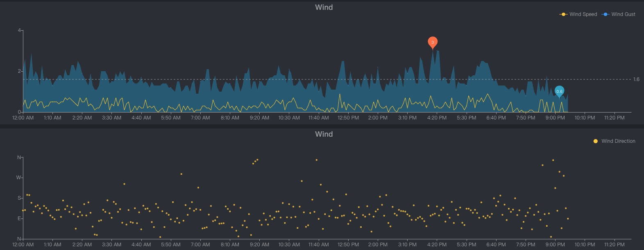Toggle the Wind Speed series via legend label
The height and width of the screenshot is (250, 644).
583,14
